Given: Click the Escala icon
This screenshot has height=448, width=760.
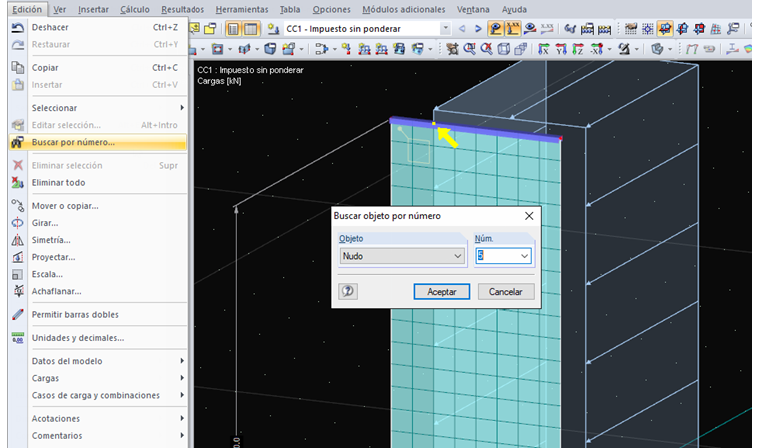Looking at the screenshot, I should pos(17,274).
